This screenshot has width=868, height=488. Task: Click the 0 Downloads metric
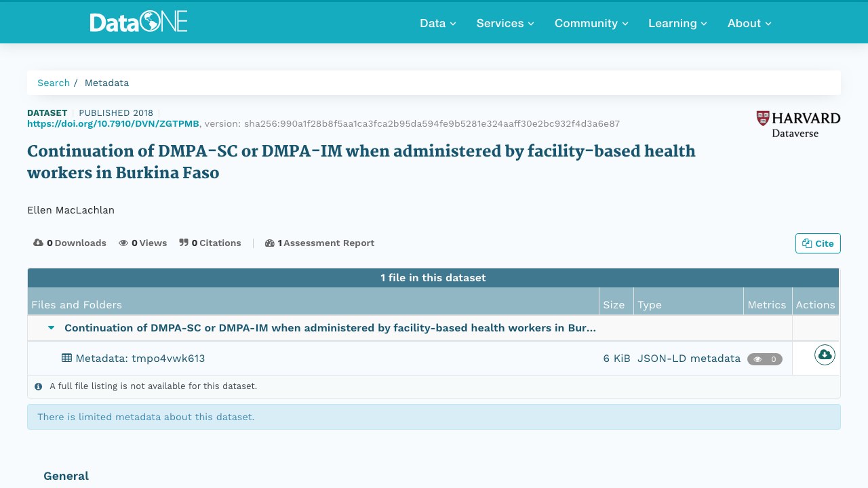70,243
